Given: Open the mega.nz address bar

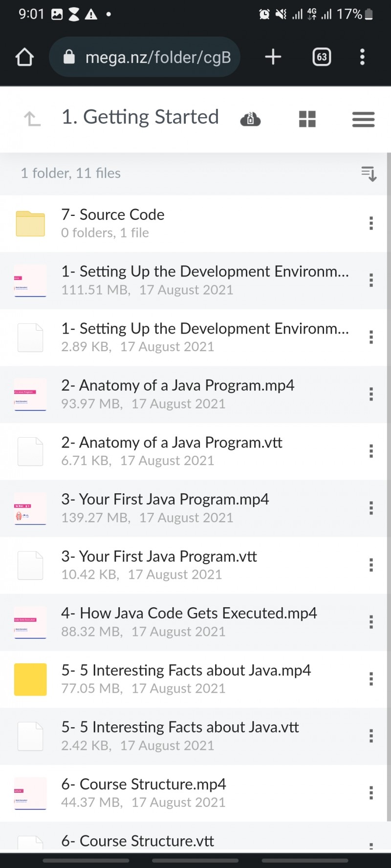Looking at the screenshot, I should click(x=145, y=57).
